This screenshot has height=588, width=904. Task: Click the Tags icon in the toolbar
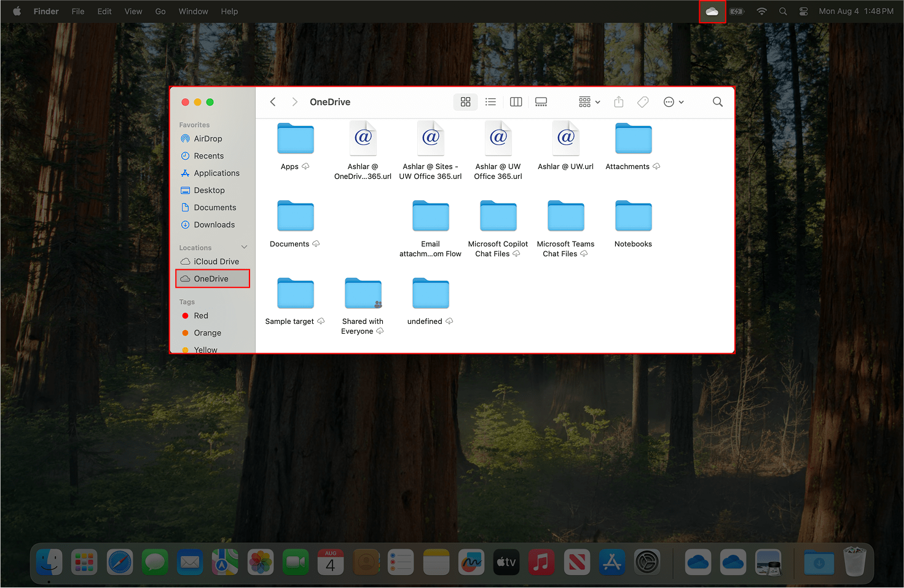[643, 101]
